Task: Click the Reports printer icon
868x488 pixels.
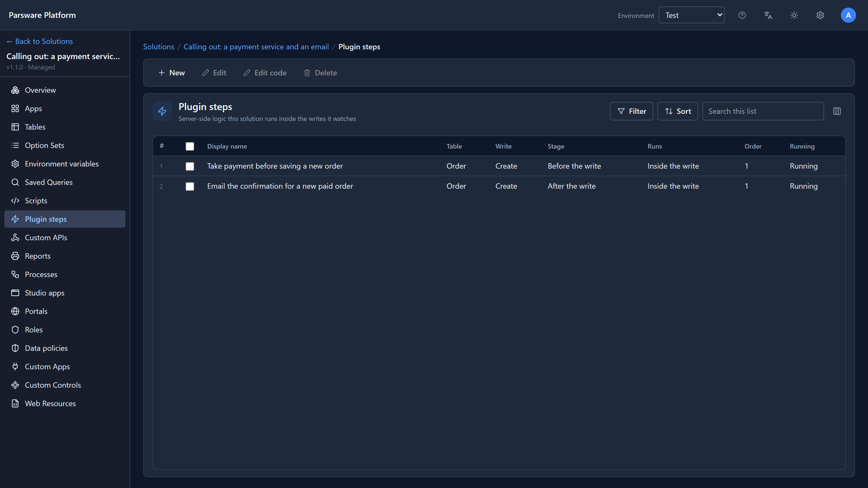Action: [15, 256]
